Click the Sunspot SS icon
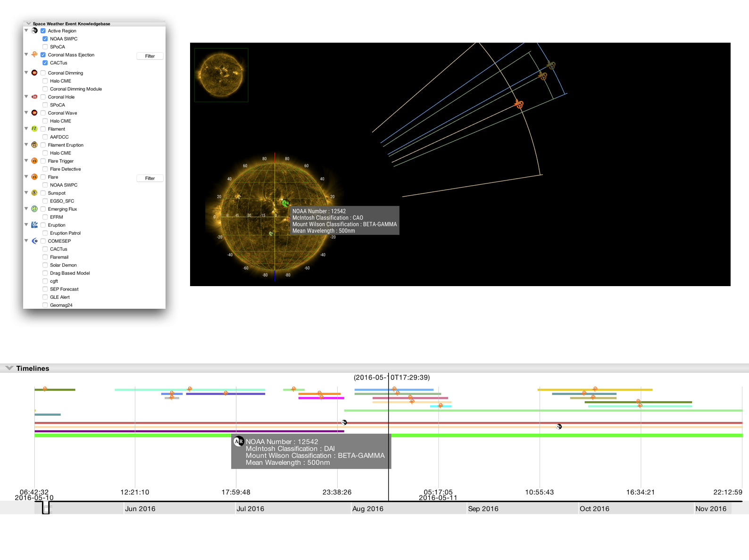 (34, 193)
